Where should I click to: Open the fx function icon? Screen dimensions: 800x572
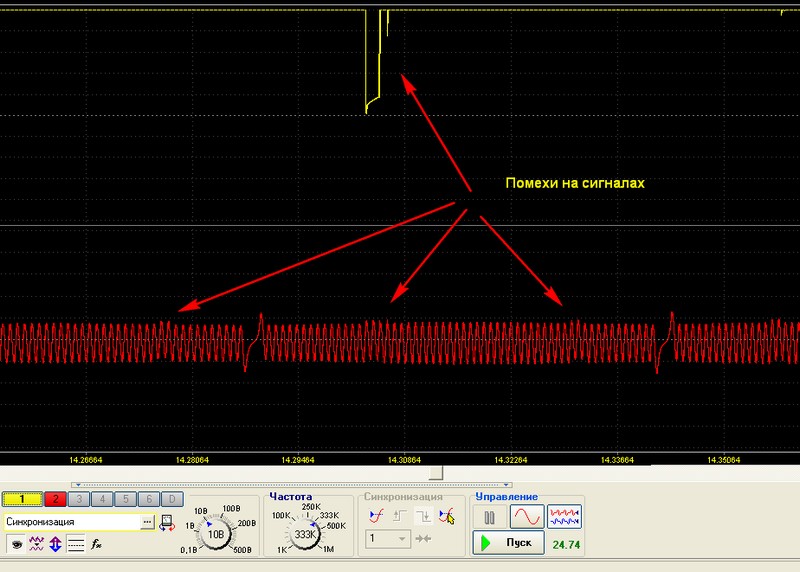pyautogui.click(x=96, y=544)
